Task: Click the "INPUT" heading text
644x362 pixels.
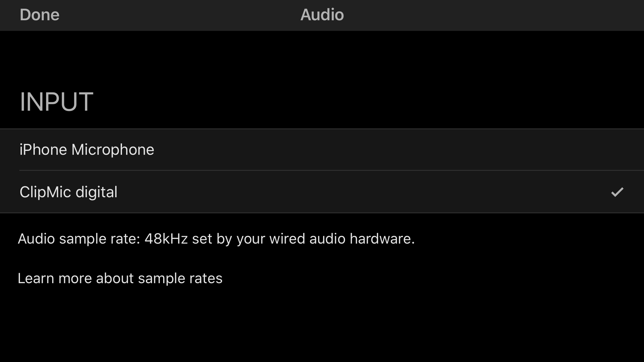Action: (x=57, y=102)
